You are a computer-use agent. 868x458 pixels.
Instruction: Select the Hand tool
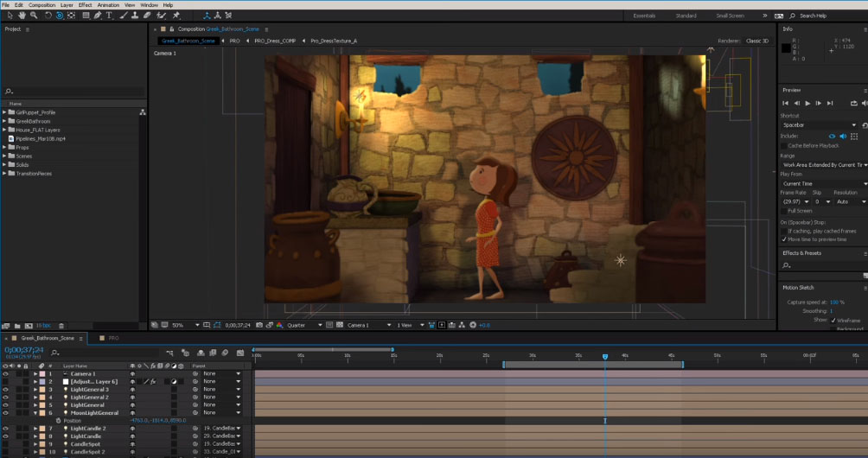[x=22, y=16]
